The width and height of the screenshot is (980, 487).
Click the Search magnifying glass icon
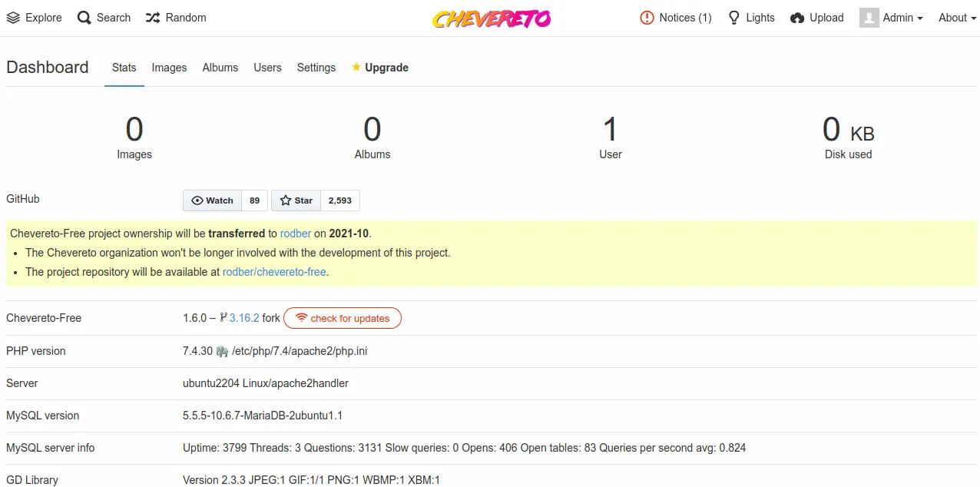(x=84, y=18)
